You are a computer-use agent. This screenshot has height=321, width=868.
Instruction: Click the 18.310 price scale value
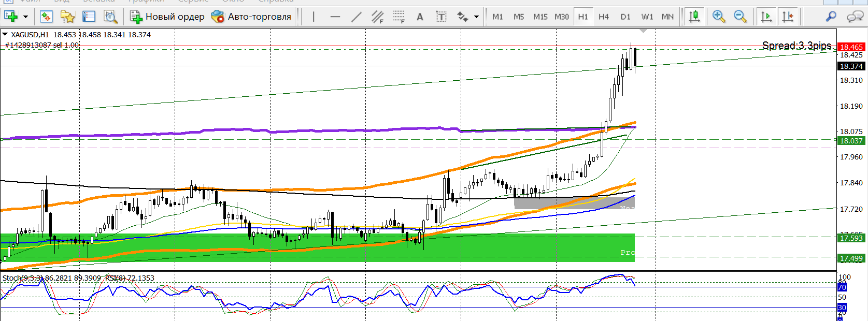tap(851, 80)
